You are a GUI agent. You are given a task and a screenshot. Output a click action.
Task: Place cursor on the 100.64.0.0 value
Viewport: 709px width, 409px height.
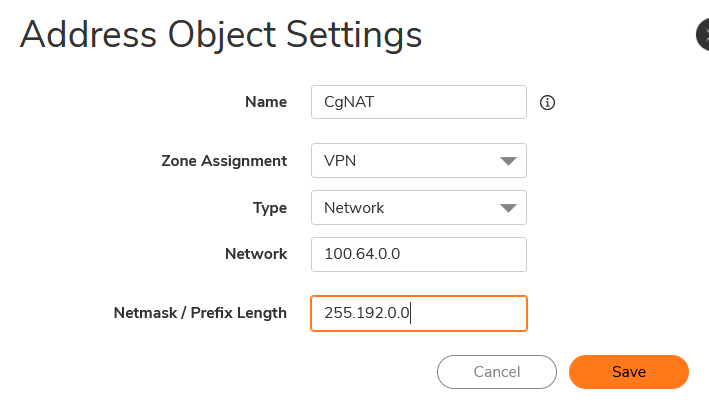click(x=362, y=254)
